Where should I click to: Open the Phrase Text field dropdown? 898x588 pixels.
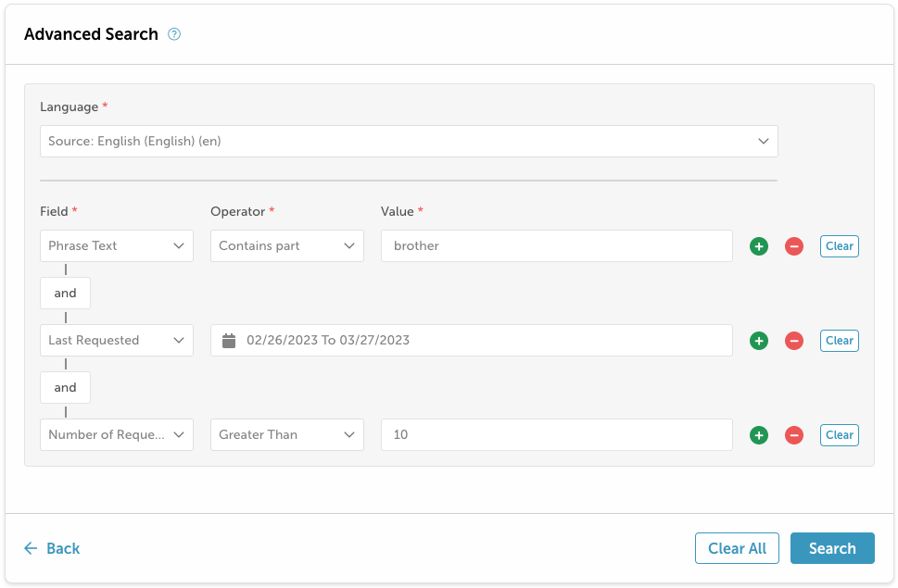coord(117,246)
